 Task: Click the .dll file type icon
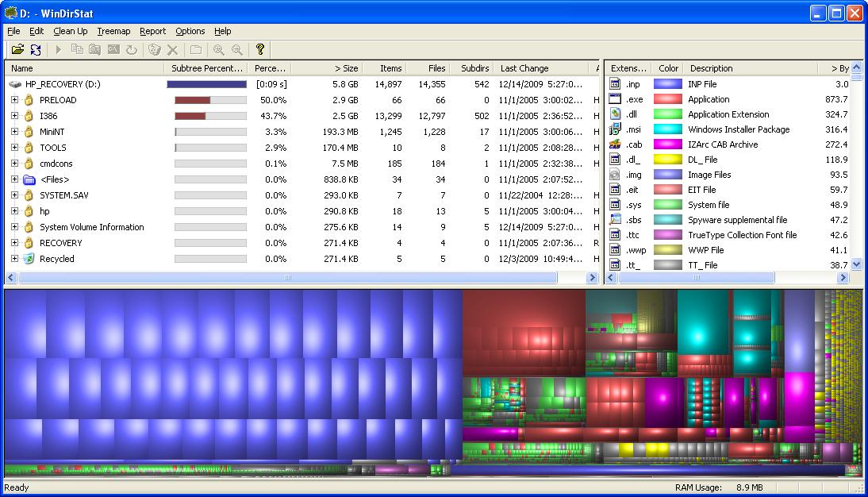(x=615, y=114)
